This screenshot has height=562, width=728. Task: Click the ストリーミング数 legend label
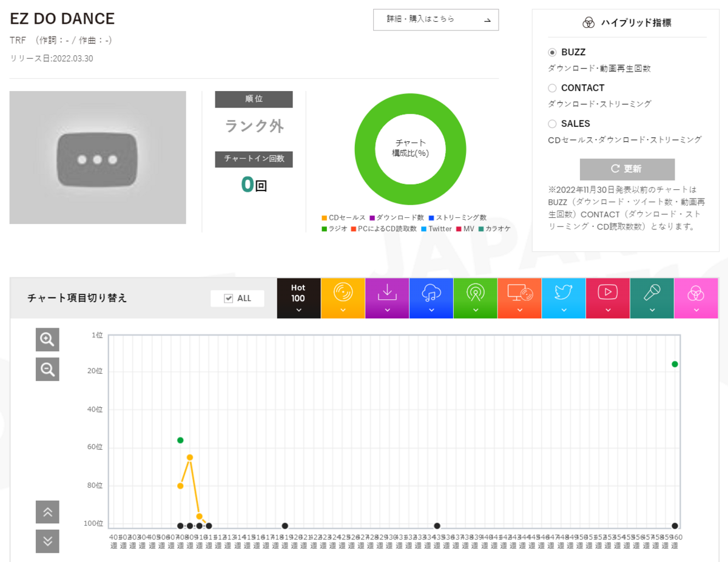[x=461, y=218]
